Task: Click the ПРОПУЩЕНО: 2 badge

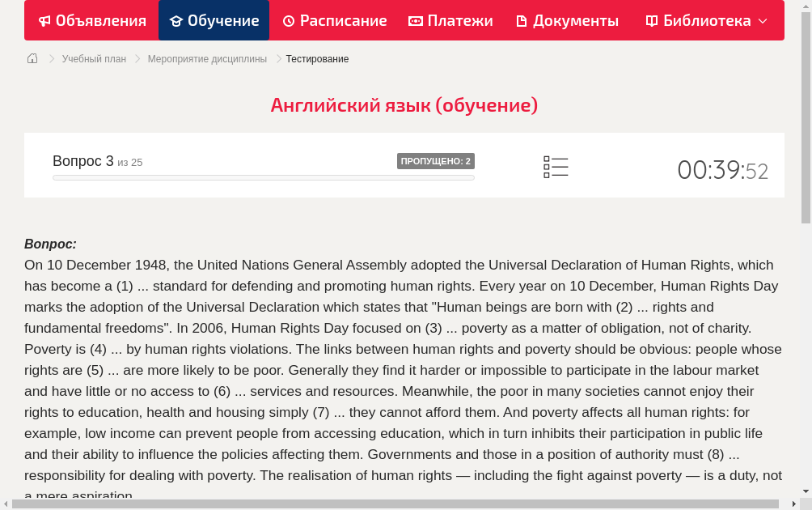Action: point(435,161)
